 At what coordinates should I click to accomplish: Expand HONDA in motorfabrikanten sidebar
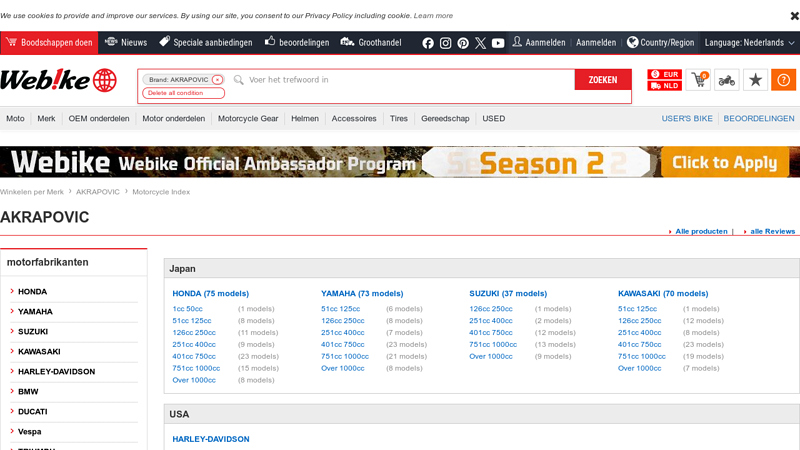[32, 292]
